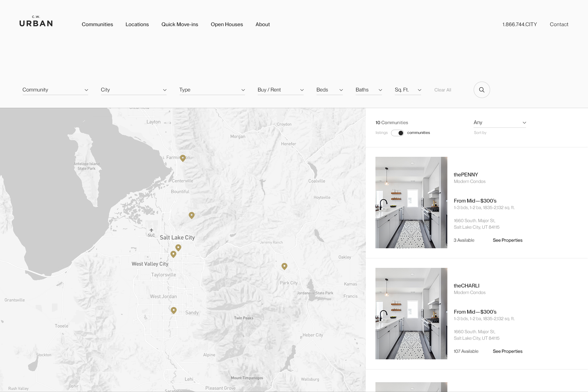
Task: Open the Buy / Rent dropdown
Action: 281,90
